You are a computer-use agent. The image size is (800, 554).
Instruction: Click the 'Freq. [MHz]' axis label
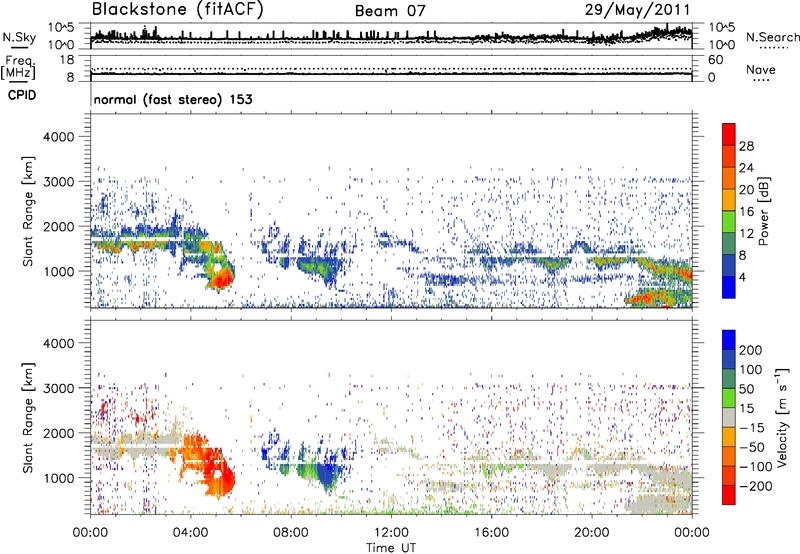[18, 67]
